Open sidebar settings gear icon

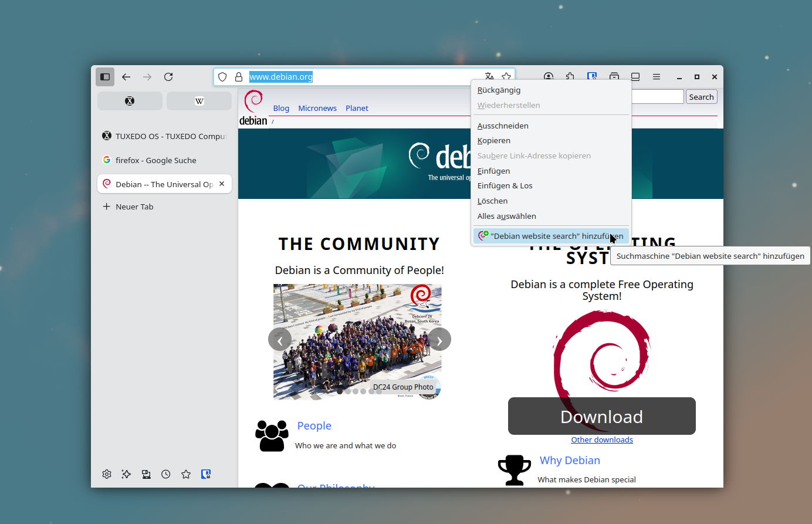click(x=107, y=474)
